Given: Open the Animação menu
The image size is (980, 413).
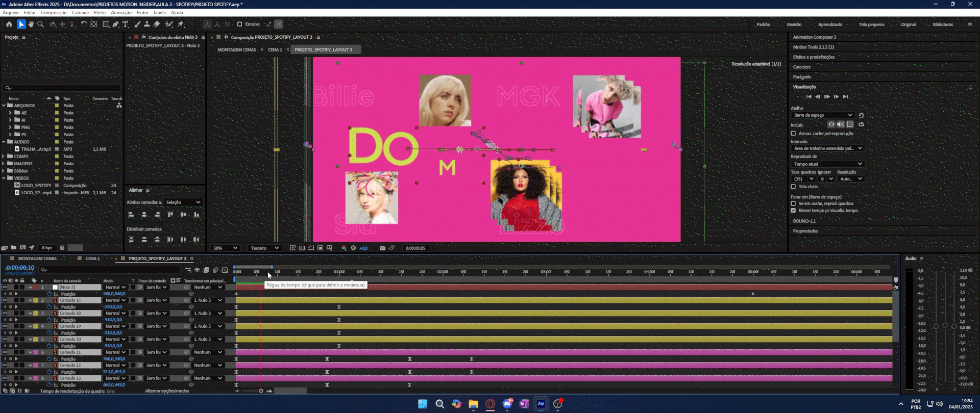Looking at the screenshot, I should tap(121, 13).
